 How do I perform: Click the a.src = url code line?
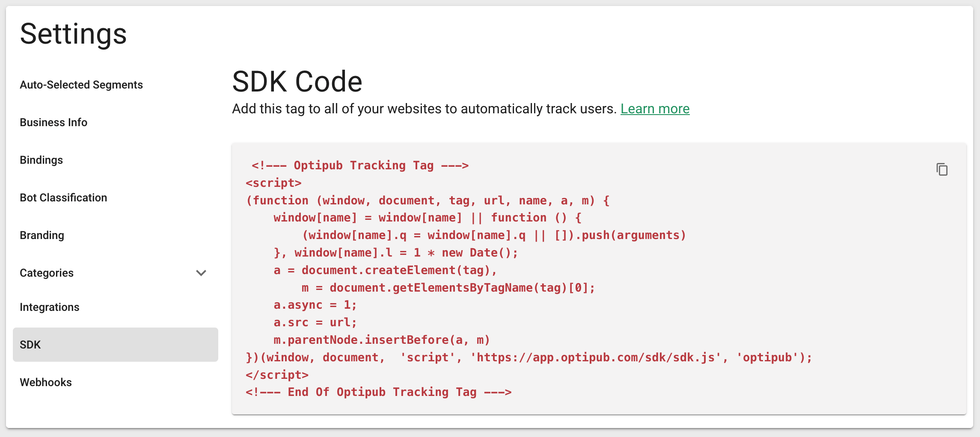coord(315,322)
